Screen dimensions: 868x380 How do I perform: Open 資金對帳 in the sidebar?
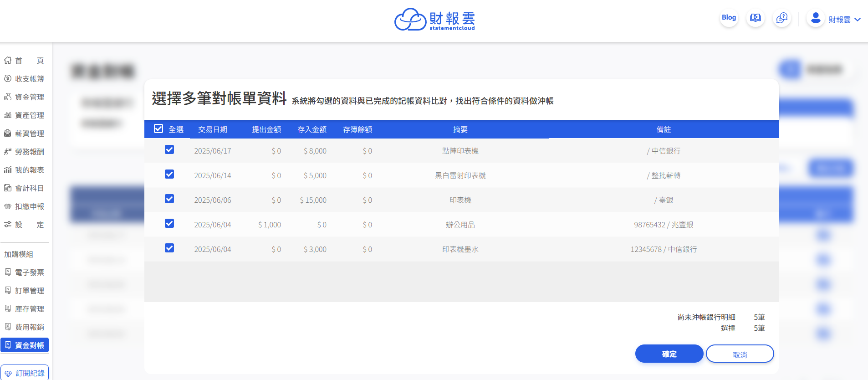coord(25,345)
